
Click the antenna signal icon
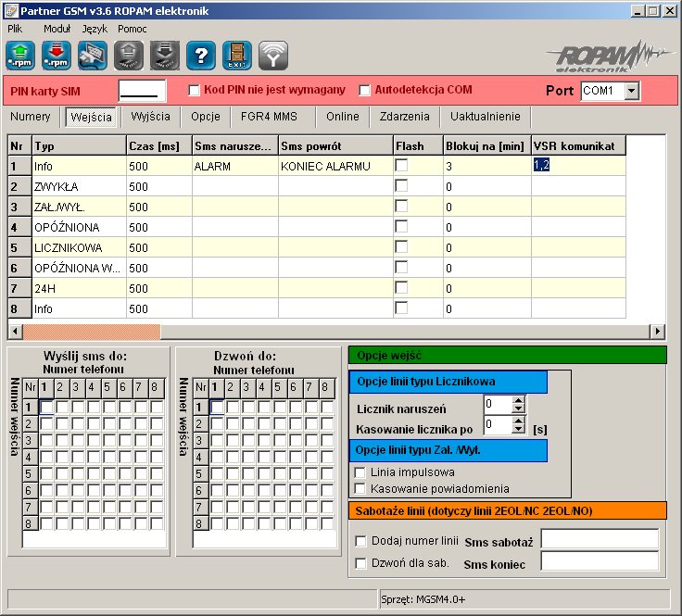point(273,56)
